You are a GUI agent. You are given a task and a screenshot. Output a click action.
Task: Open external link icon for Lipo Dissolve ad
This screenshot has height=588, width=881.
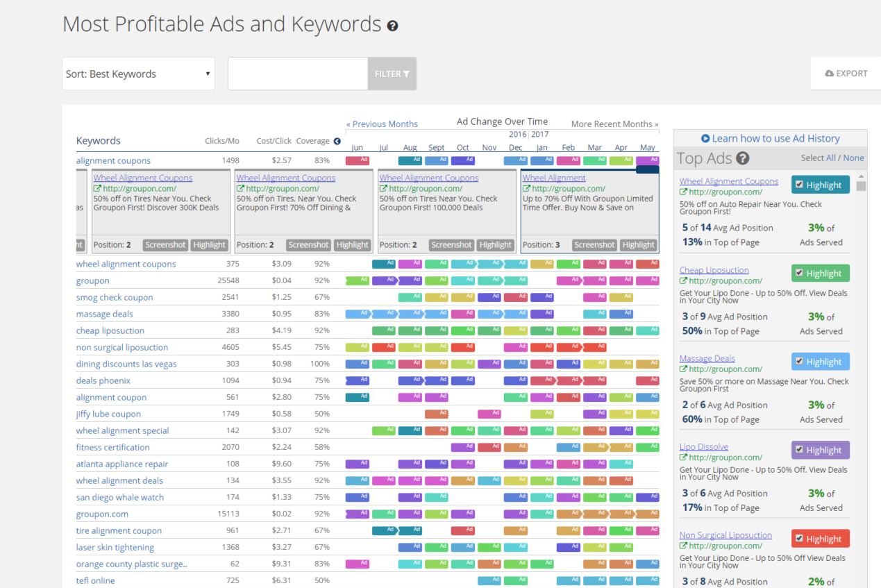[x=682, y=457]
